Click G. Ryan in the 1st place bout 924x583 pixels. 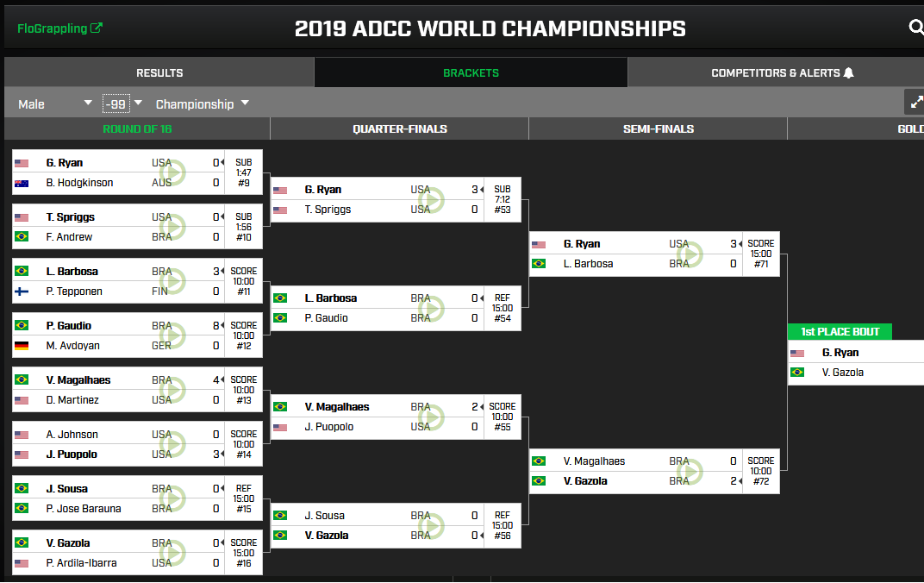[x=840, y=353]
